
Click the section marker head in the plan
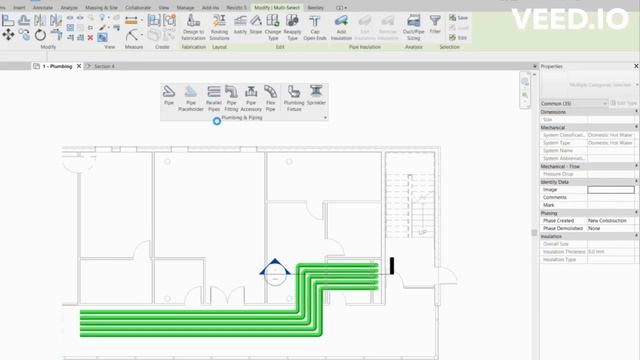(x=275, y=272)
